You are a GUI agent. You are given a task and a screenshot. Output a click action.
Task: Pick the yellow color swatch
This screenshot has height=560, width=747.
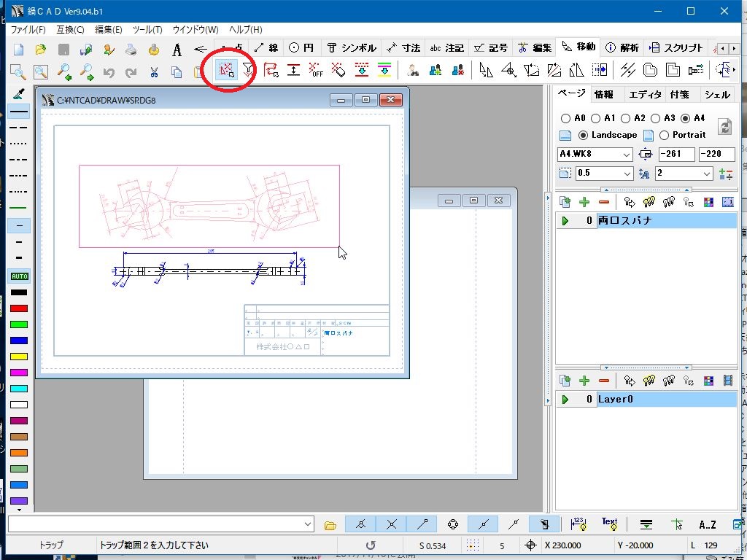tap(19, 357)
